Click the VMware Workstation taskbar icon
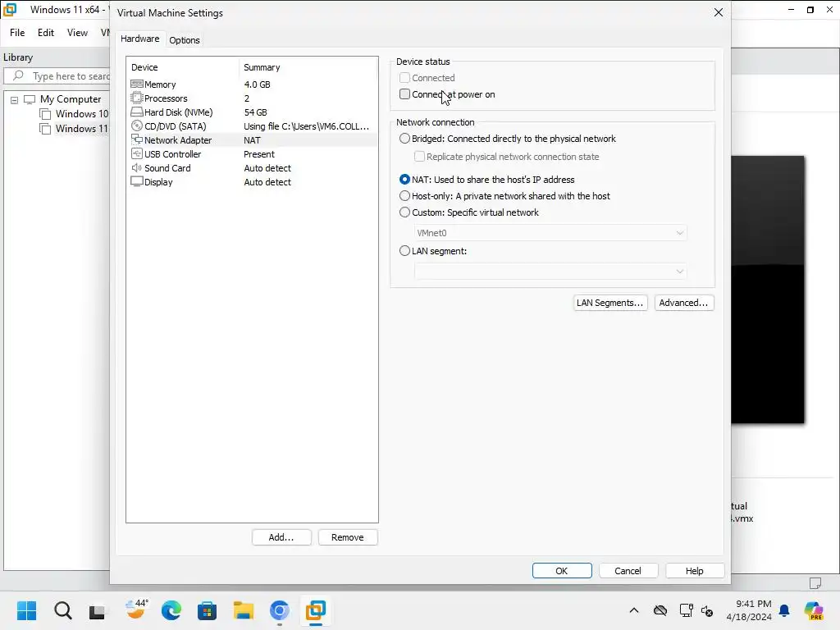Viewport: 840px width, 630px height. pyautogui.click(x=316, y=610)
